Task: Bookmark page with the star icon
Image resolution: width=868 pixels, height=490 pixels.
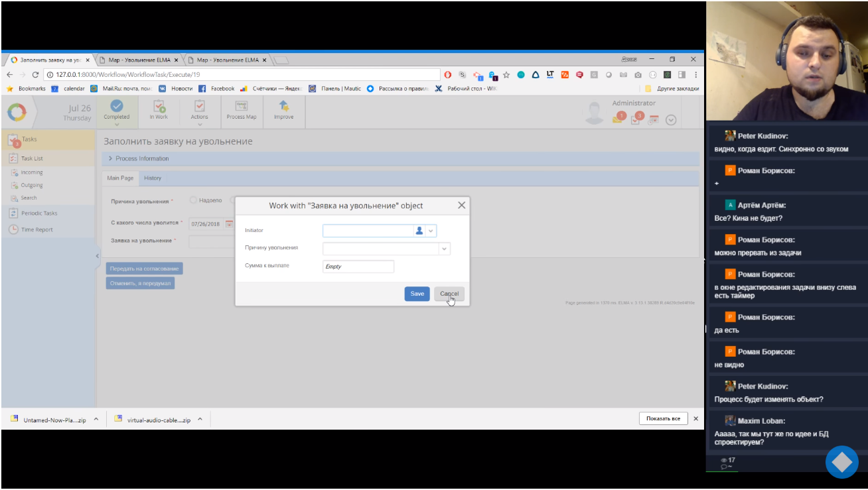Action: point(506,75)
